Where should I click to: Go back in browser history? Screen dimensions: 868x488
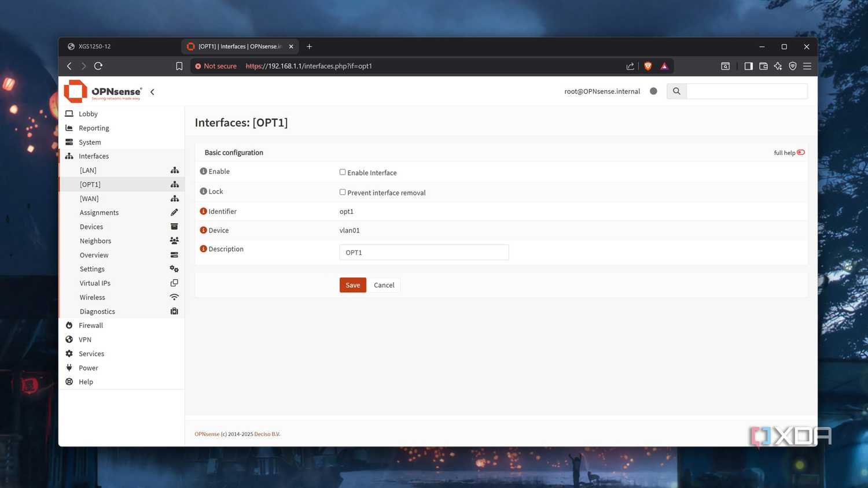click(69, 66)
